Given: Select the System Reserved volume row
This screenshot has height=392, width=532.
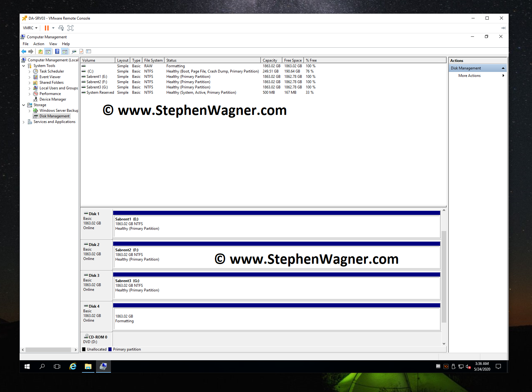Looking at the screenshot, I should pyautogui.click(x=263, y=92).
